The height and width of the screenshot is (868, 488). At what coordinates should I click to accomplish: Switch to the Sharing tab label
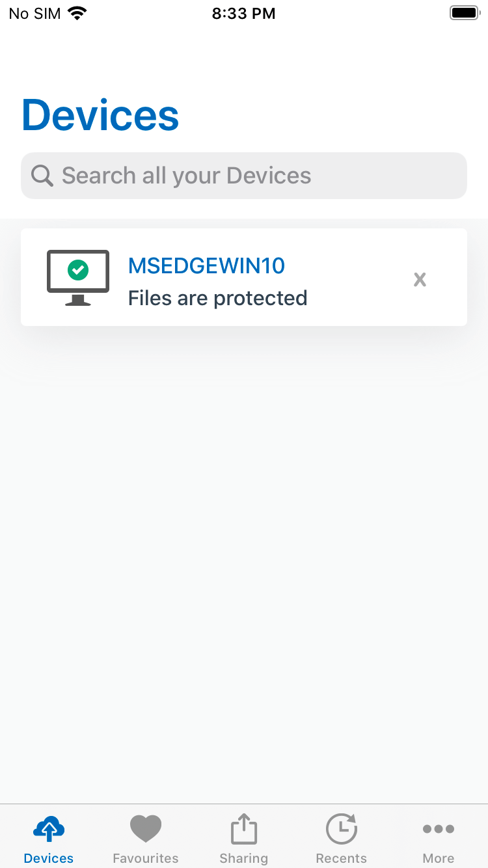pyautogui.click(x=244, y=858)
